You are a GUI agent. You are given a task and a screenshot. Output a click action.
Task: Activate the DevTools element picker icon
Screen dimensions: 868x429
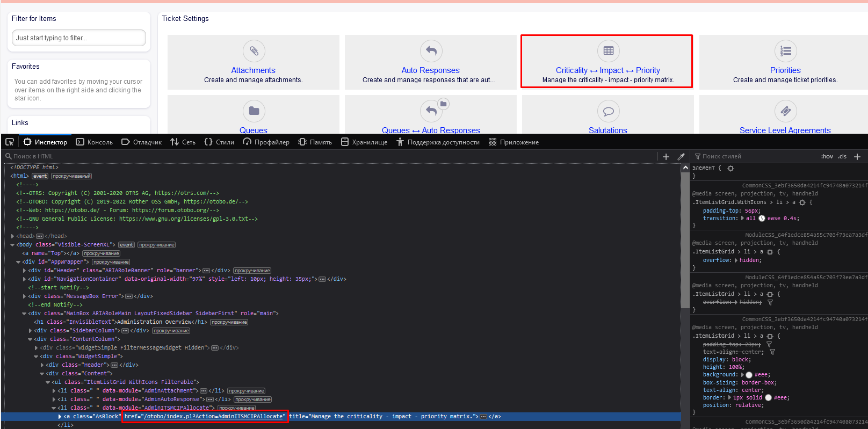10,142
